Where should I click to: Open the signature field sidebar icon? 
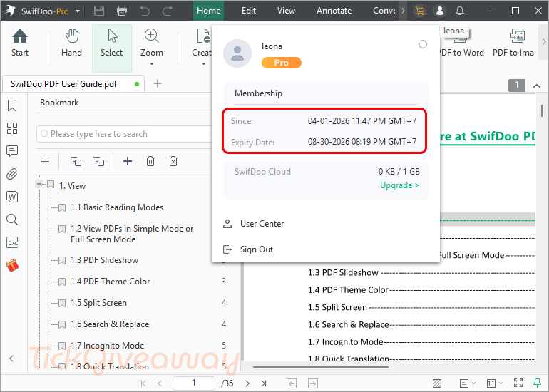(12, 242)
